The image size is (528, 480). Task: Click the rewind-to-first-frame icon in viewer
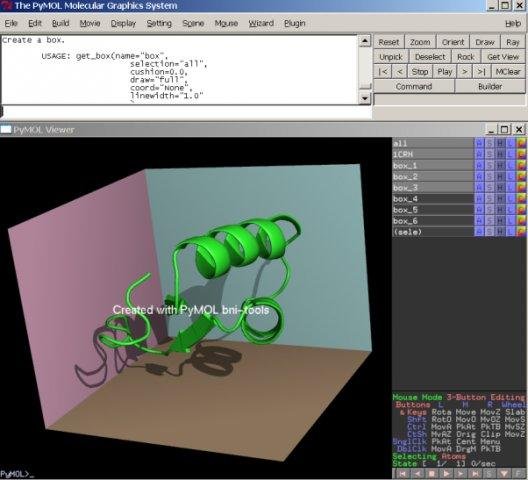pos(402,474)
